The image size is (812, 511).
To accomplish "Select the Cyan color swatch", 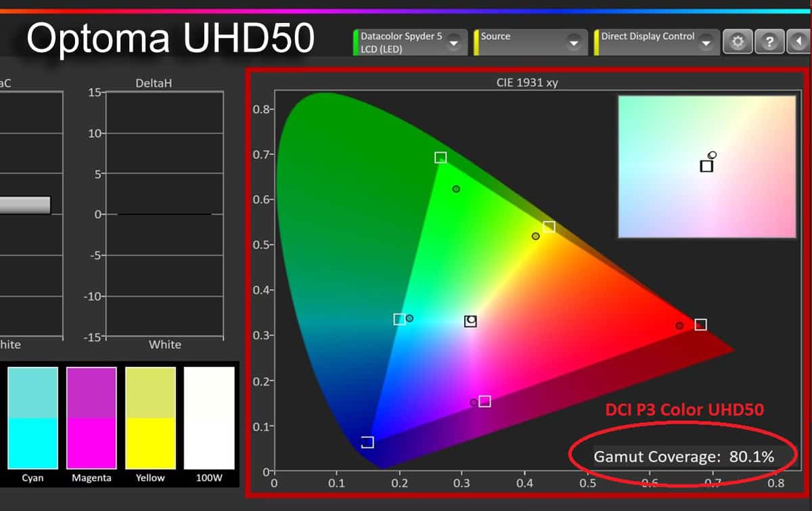I will pyautogui.click(x=32, y=418).
